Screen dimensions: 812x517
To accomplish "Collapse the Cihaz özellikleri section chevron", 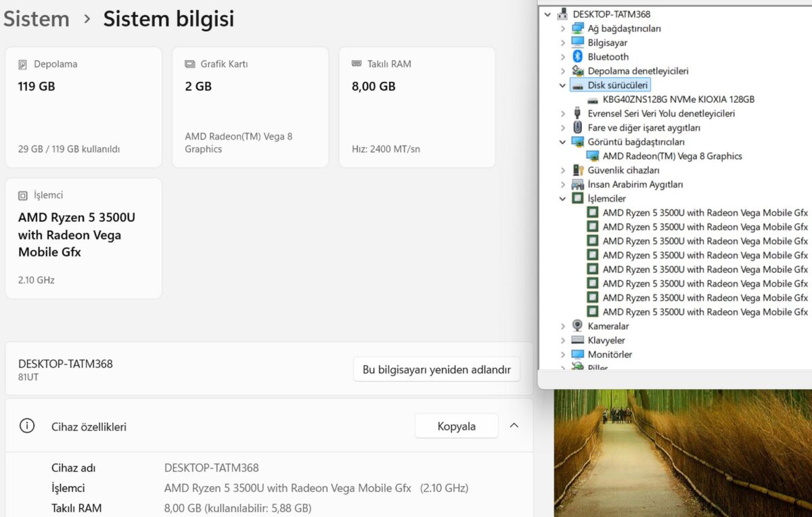I will click(x=514, y=426).
